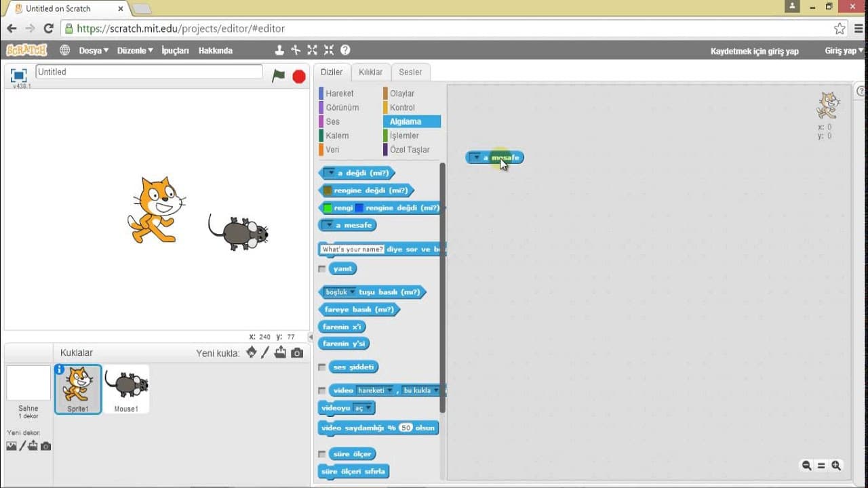The width and height of the screenshot is (868, 488).
Task: Open 'bu kukla' dropdown in video block
Action: tap(420, 390)
